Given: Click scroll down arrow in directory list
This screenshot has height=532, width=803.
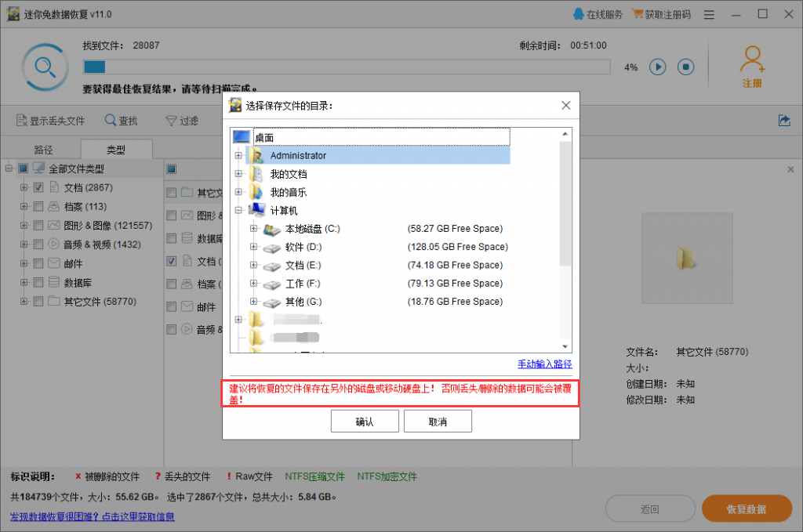Looking at the screenshot, I should 565,346.
